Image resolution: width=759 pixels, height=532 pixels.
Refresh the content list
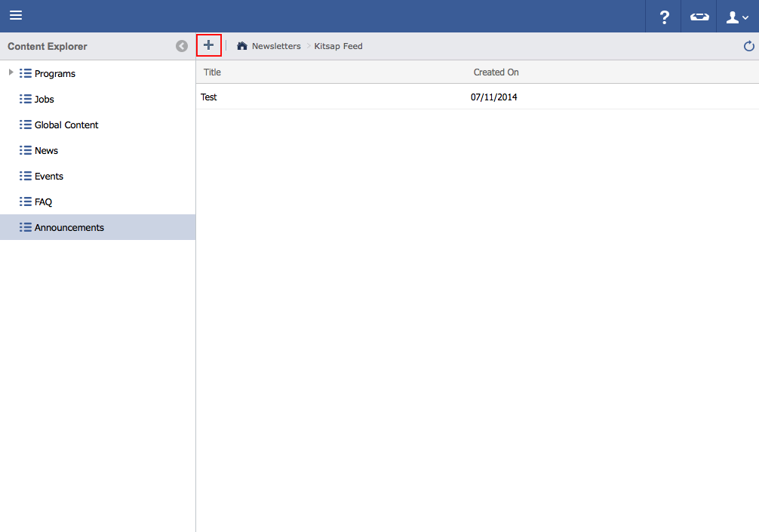748,46
